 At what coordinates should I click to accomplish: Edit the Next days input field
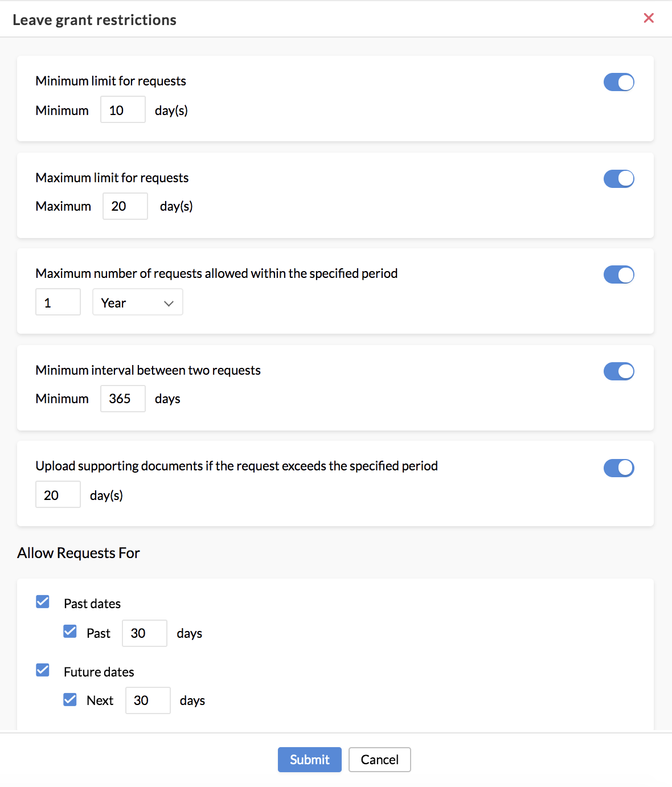tap(147, 700)
